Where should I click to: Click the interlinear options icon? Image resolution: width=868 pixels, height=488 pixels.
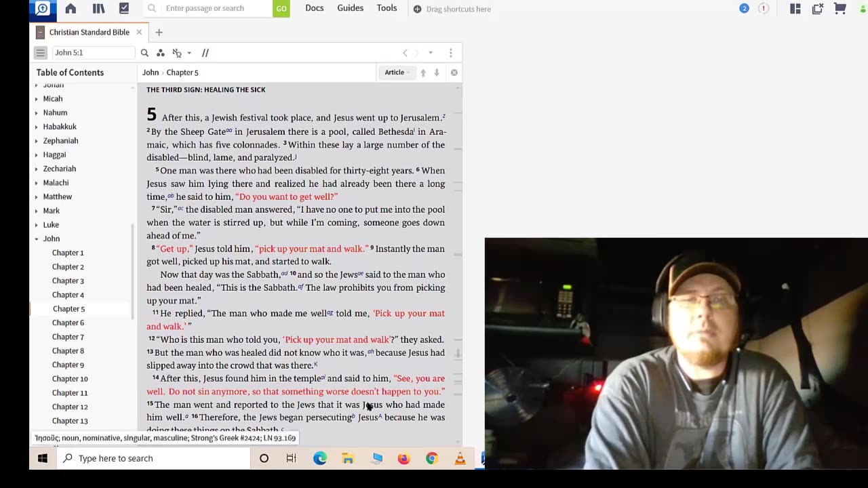click(178, 53)
